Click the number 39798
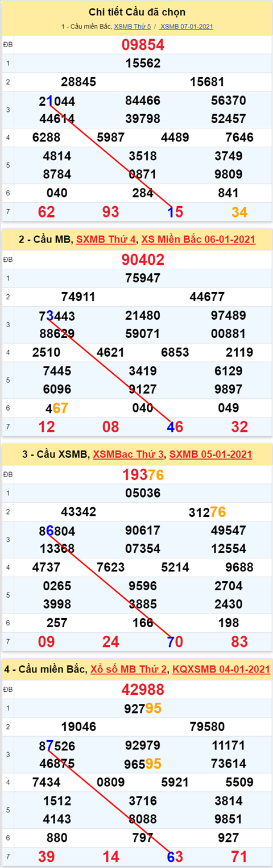The height and width of the screenshot is (868, 273). click(x=143, y=118)
